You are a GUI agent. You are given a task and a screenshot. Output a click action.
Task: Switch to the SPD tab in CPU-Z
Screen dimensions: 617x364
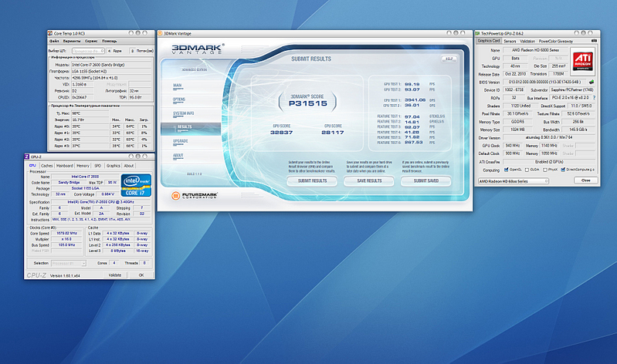97,166
